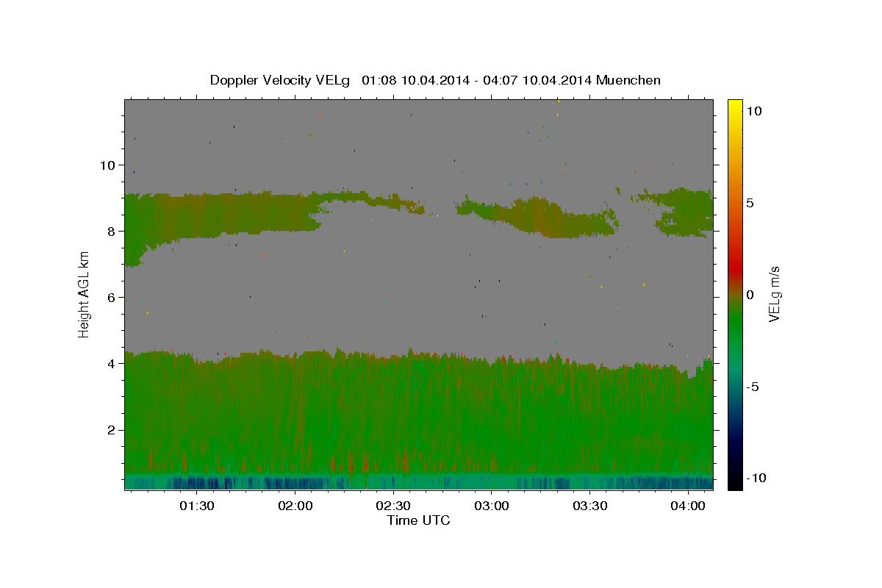Viewport: 882px width, 588px height.
Task: Click the plot title 'Doppler Velocity VELg' text
Action: tap(281, 80)
